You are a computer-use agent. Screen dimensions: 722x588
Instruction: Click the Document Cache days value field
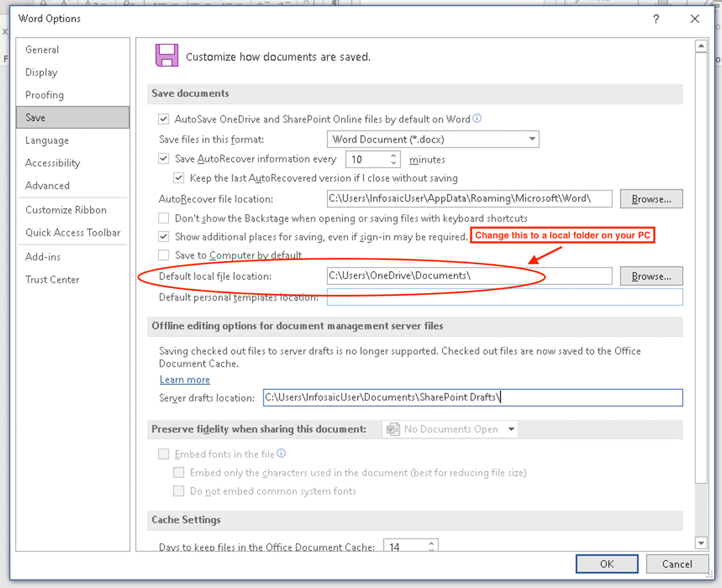click(405, 545)
